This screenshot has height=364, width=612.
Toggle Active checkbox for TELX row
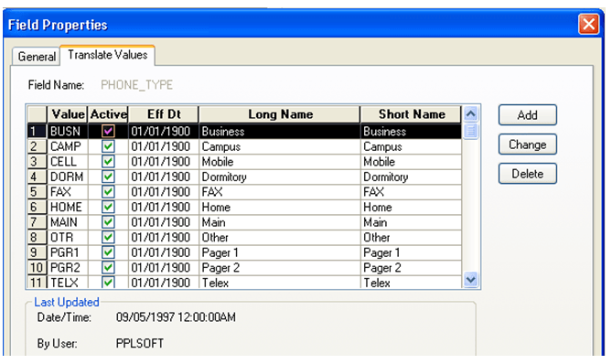point(108,282)
